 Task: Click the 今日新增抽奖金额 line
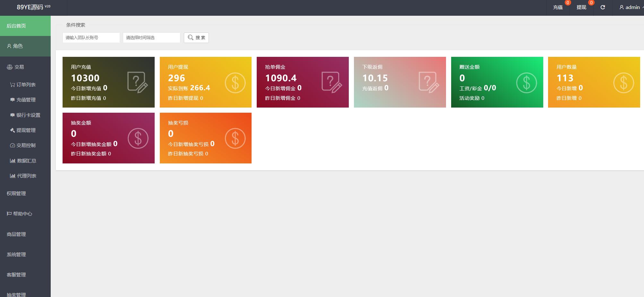tap(94, 144)
